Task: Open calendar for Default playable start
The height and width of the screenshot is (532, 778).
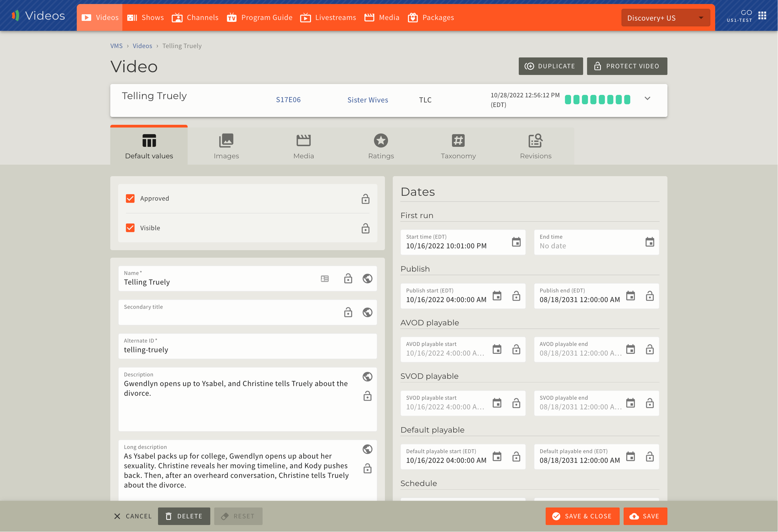Action: pos(497,457)
